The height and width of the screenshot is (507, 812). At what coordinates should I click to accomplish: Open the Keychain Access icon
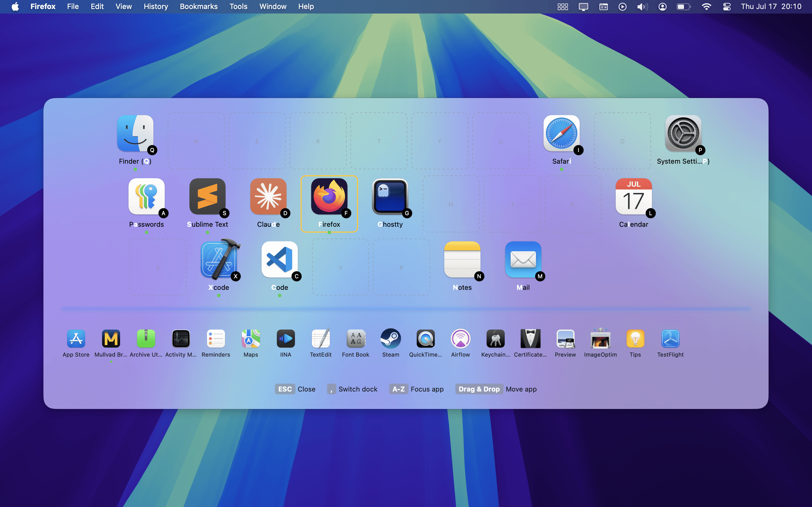495,339
